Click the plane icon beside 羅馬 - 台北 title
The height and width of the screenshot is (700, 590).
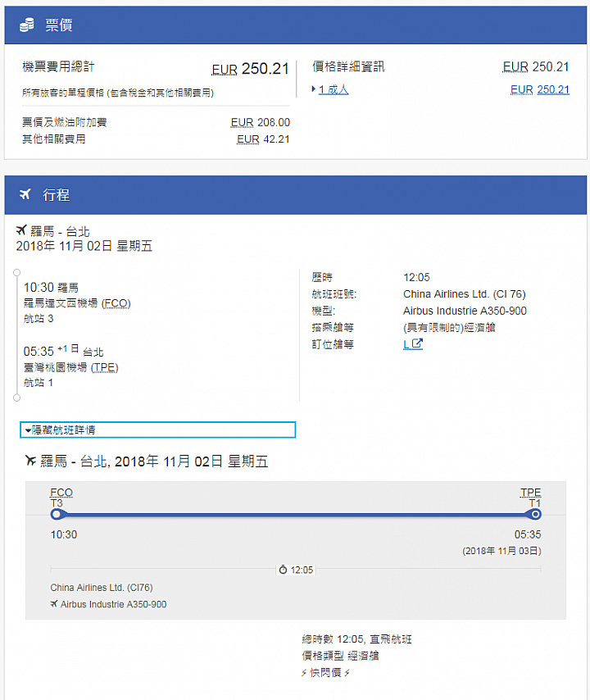[x=21, y=230]
